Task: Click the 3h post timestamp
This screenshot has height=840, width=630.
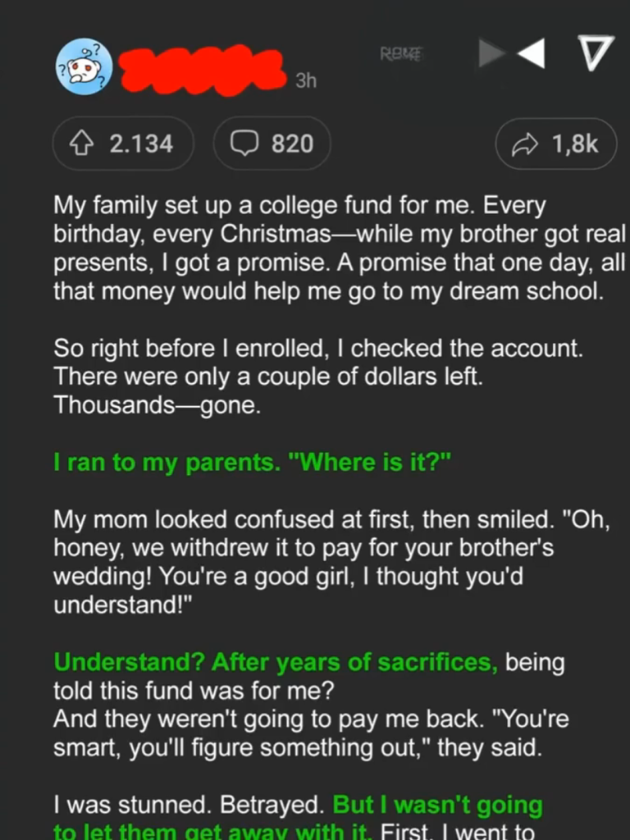Action: coord(306,80)
